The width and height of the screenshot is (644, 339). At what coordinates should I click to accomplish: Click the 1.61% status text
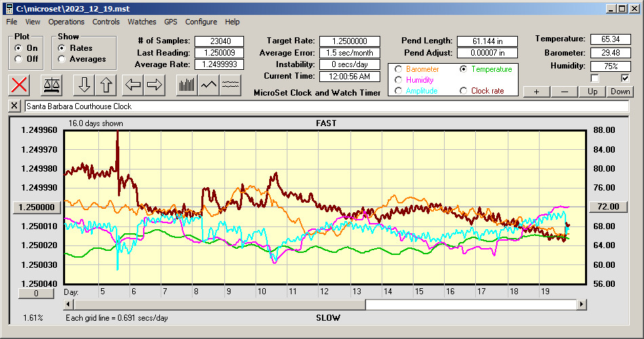pyautogui.click(x=33, y=318)
